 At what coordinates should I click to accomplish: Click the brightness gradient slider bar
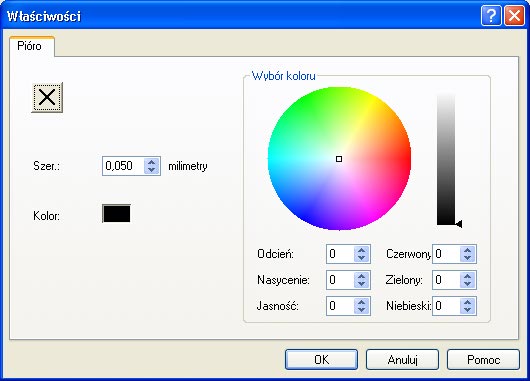(446, 160)
